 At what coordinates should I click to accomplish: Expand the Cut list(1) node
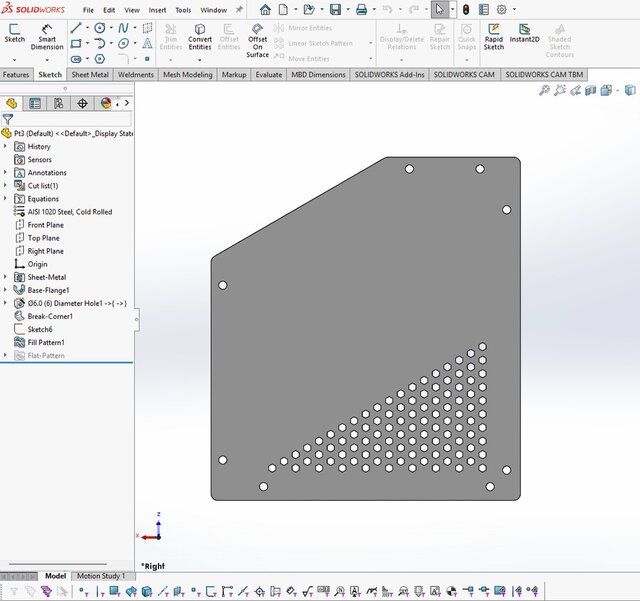(5, 185)
